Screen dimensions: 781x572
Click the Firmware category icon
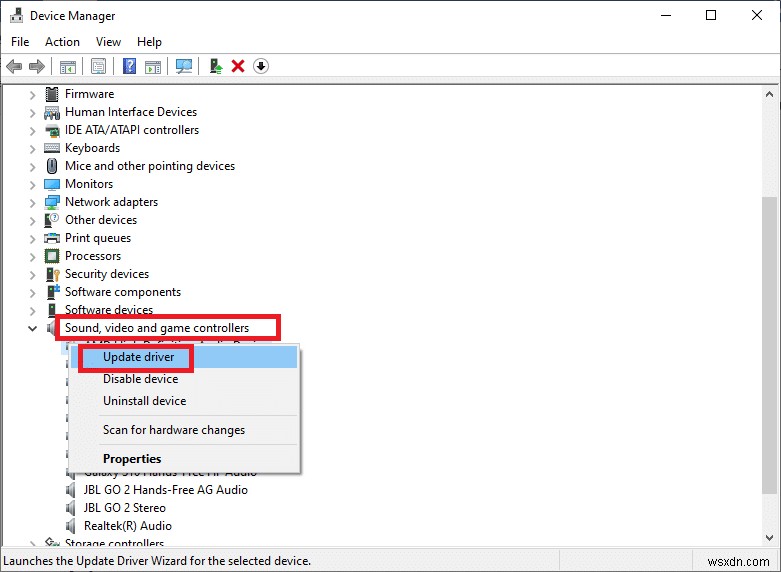click(52, 94)
